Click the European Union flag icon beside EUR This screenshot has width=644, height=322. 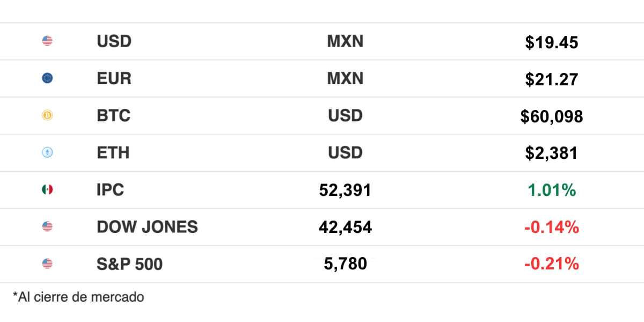47,78
